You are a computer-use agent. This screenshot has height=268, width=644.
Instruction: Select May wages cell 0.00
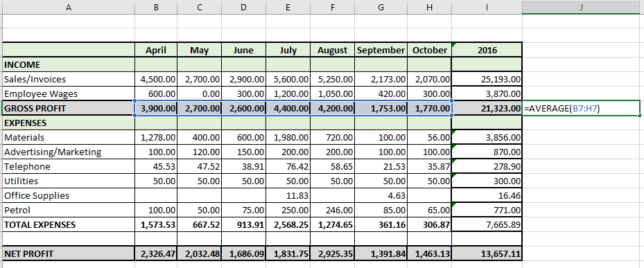(200, 93)
